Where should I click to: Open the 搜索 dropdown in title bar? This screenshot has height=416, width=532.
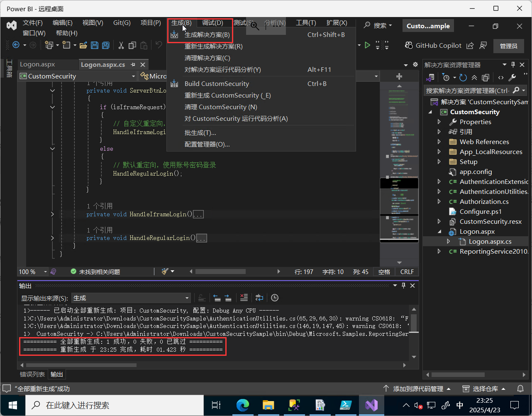[378, 26]
